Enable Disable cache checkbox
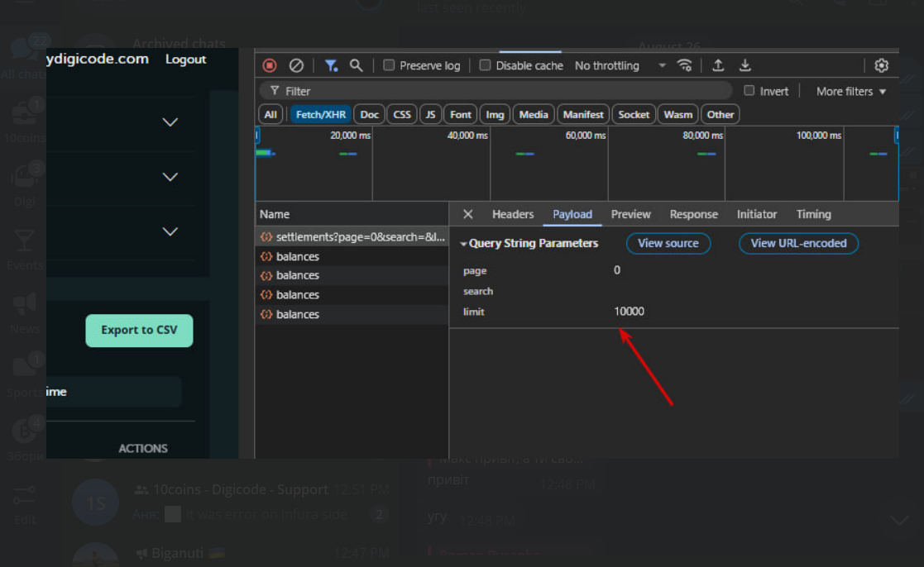Image resolution: width=924 pixels, height=567 pixels. (485, 65)
